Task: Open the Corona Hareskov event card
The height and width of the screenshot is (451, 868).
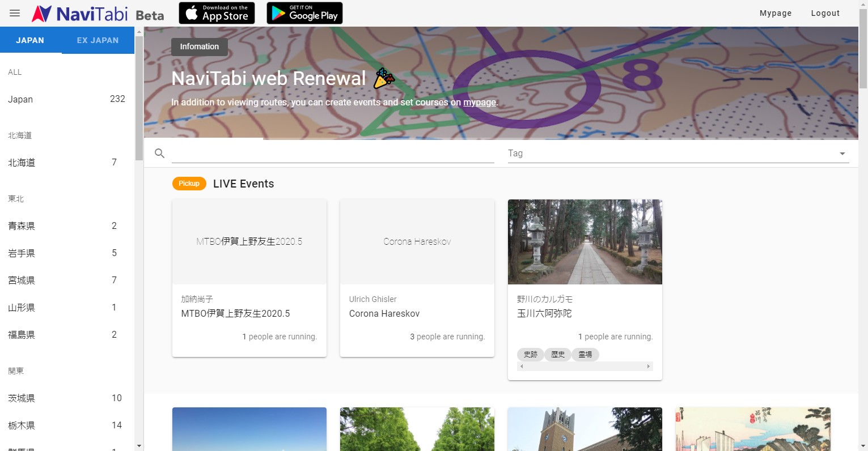Action: pos(417,278)
